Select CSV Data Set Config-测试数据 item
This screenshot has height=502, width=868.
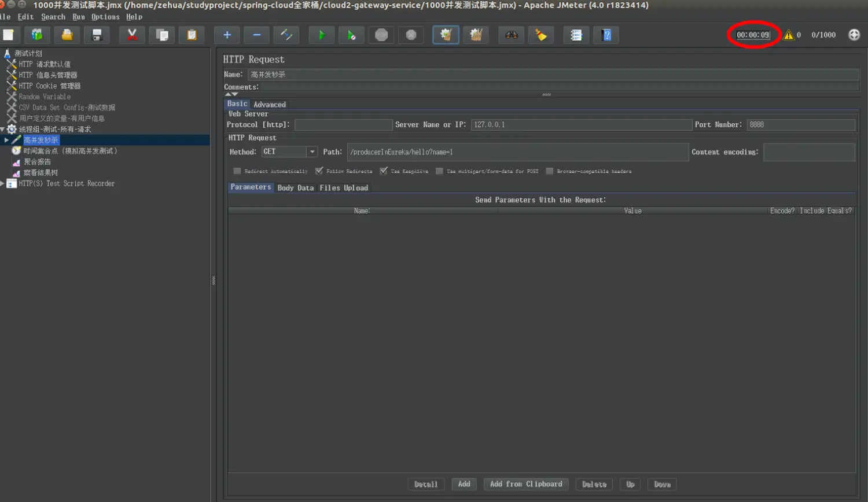tap(67, 108)
